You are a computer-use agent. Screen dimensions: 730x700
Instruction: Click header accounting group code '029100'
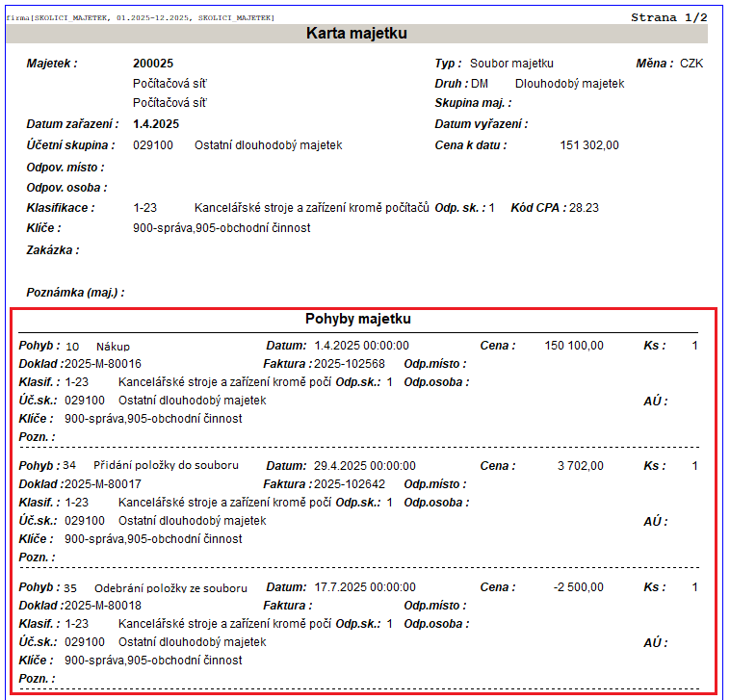(153, 145)
